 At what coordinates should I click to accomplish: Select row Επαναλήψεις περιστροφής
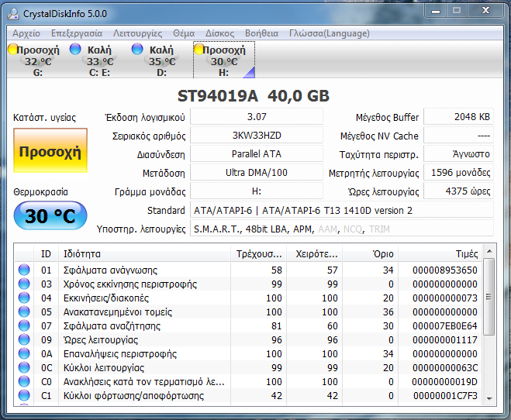[x=249, y=354]
